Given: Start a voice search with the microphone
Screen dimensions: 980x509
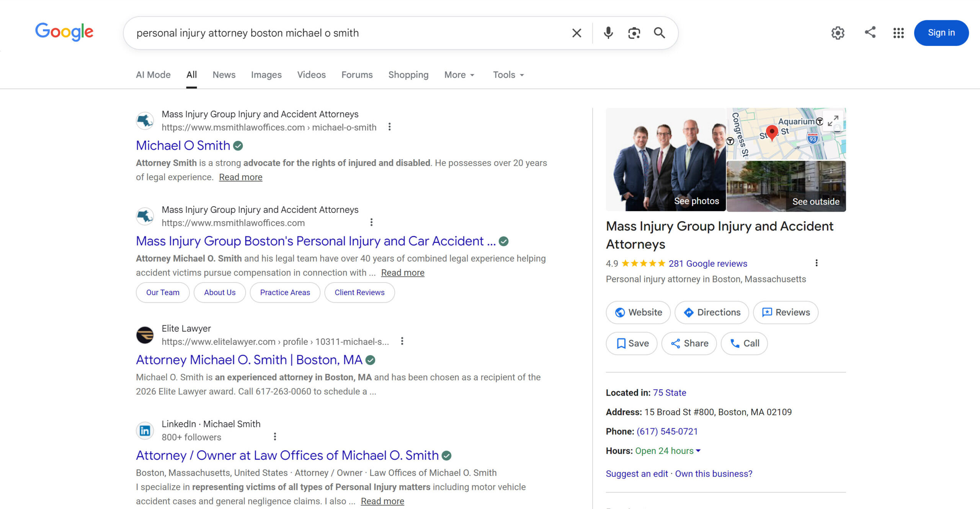Looking at the screenshot, I should click(608, 33).
